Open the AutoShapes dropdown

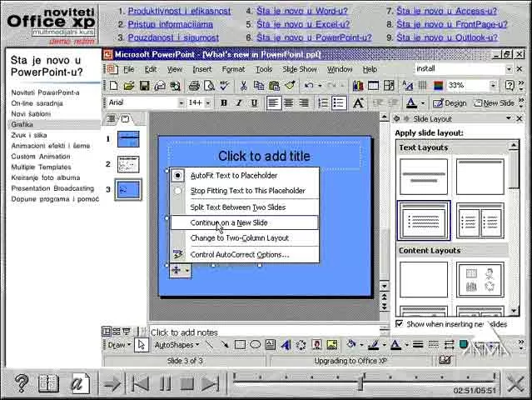[177, 345]
